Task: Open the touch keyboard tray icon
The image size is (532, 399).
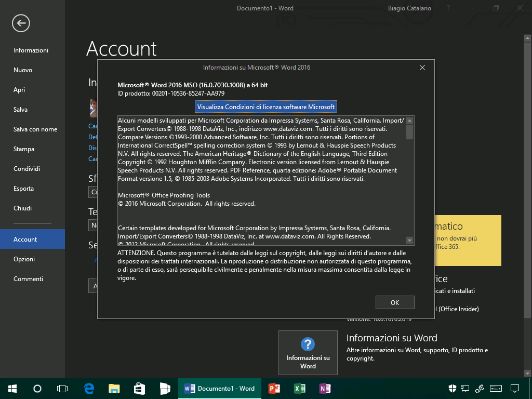Action: pyautogui.click(x=496, y=389)
